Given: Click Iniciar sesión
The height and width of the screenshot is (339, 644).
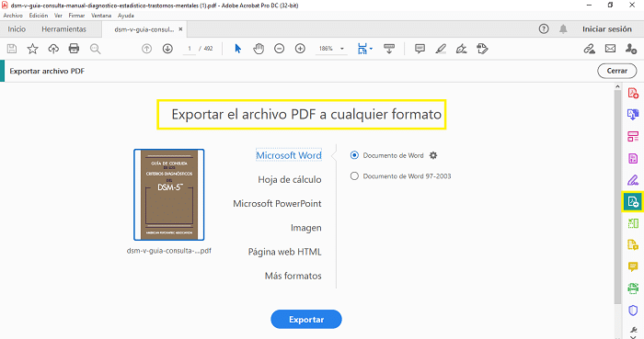Looking at the screenshot, I should pos(606,29).
